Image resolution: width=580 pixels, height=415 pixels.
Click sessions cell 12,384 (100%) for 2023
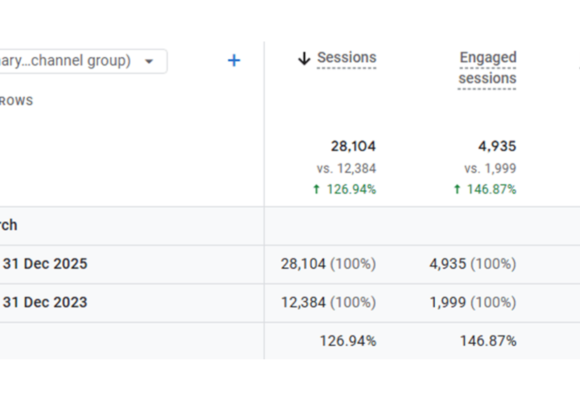pyautogui.click(x=328, y=303)
